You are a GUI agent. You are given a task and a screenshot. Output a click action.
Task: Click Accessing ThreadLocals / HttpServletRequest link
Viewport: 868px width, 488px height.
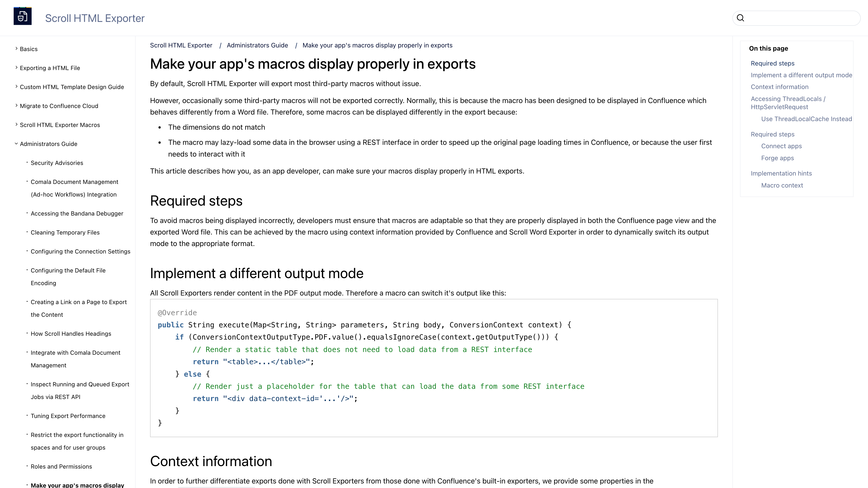pyautogui.click(x=788, y=103)
